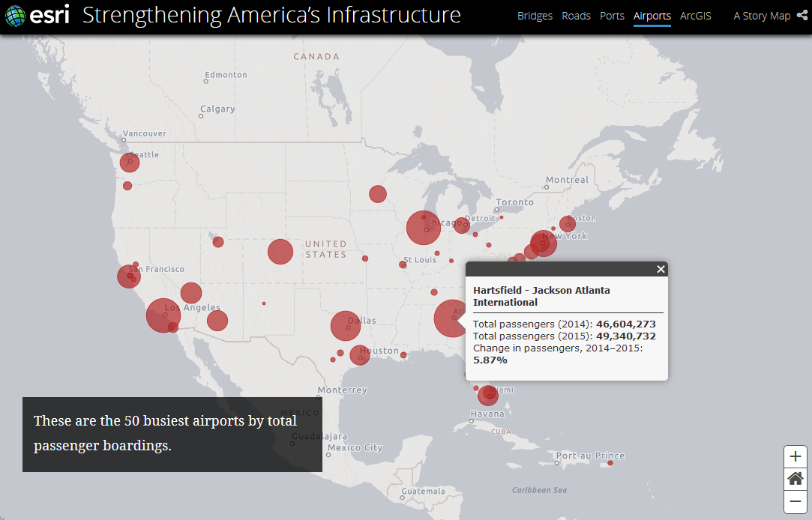Select the Houston airport circle marker
The image size is (812, 520).
360,355
